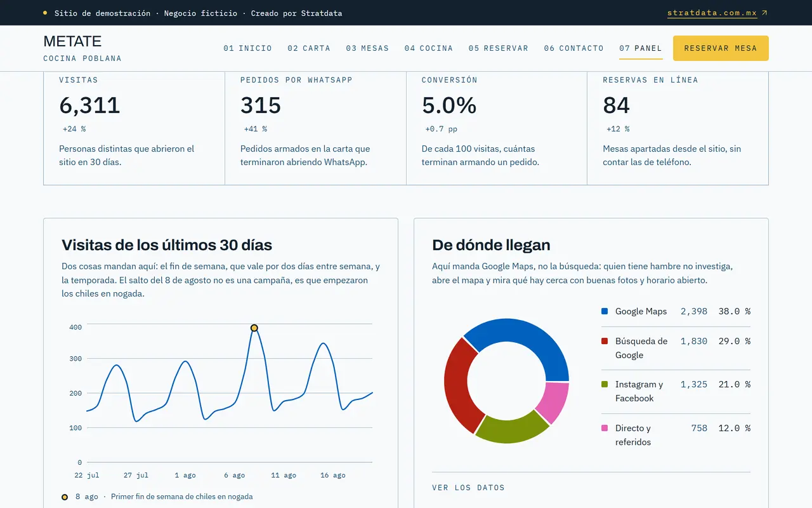Click the pink Directo y referidos legend swatch
812x508 pixels.
[x=605, y=428]
